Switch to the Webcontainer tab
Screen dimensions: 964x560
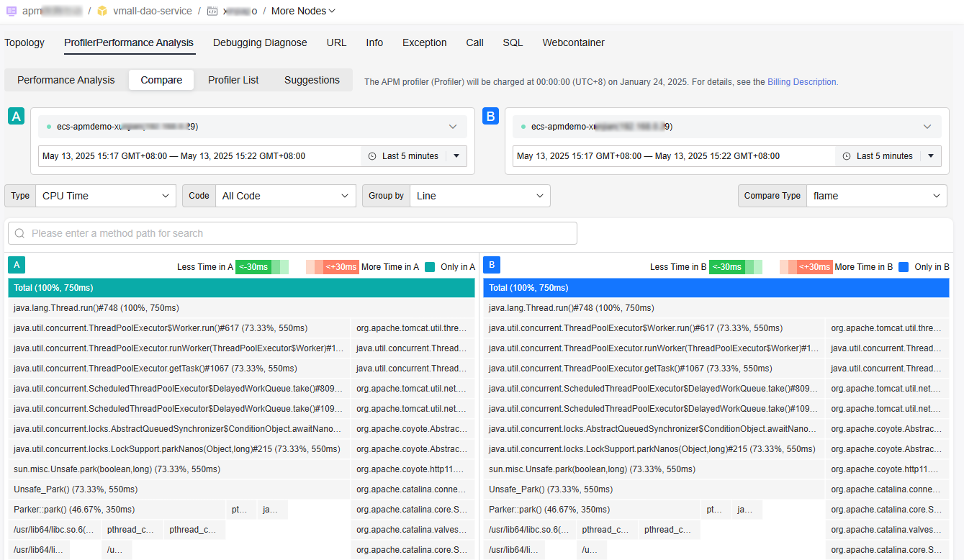click(x=574, y=42)
